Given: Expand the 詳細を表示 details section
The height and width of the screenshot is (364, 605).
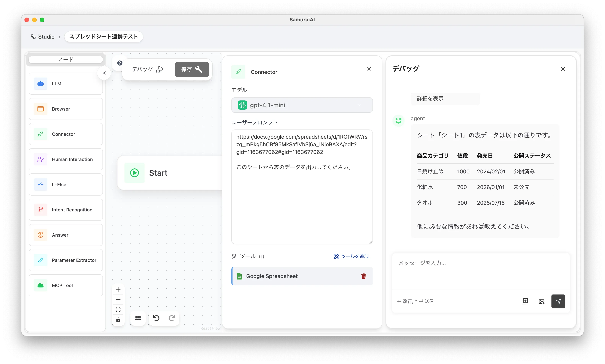Looking at the screenshot, I should click(x=430, y=99).
